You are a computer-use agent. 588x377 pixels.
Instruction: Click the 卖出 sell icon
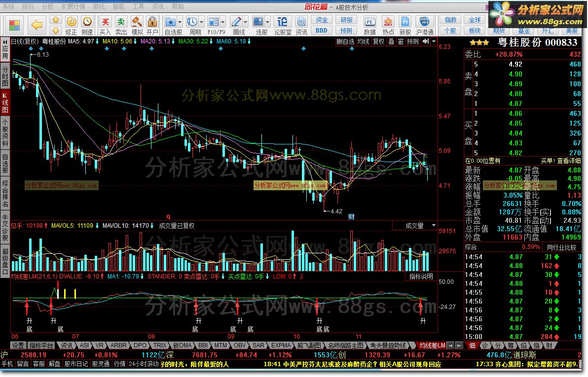point(121,25)
